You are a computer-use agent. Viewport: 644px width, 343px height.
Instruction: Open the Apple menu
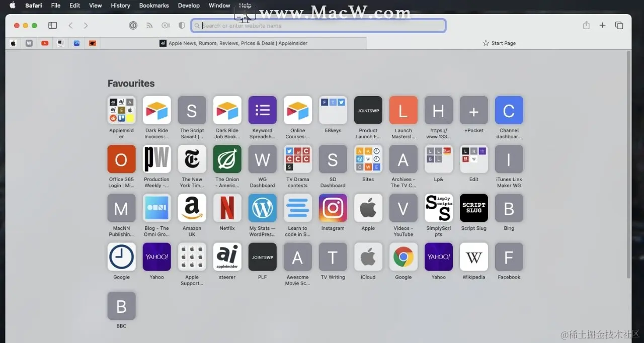coord(13,6)
